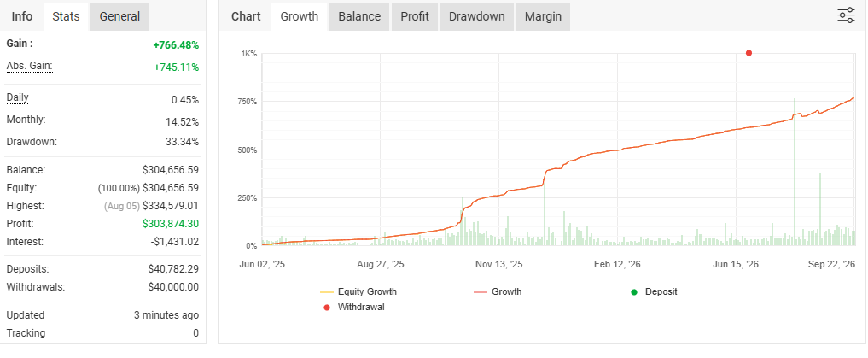Image resolution: width=868 pixels, height=358 pixels.
Task: Toggle Withdrawal markers in legend
Action: (353, 307)
